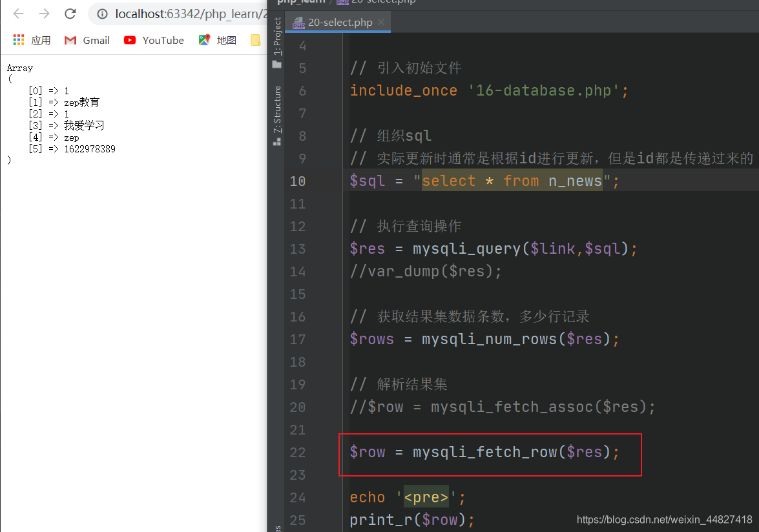Click the commented mysqli_fetch_assoc line
This screenshot has width=759, height=532.
click(x=503, y=407)
